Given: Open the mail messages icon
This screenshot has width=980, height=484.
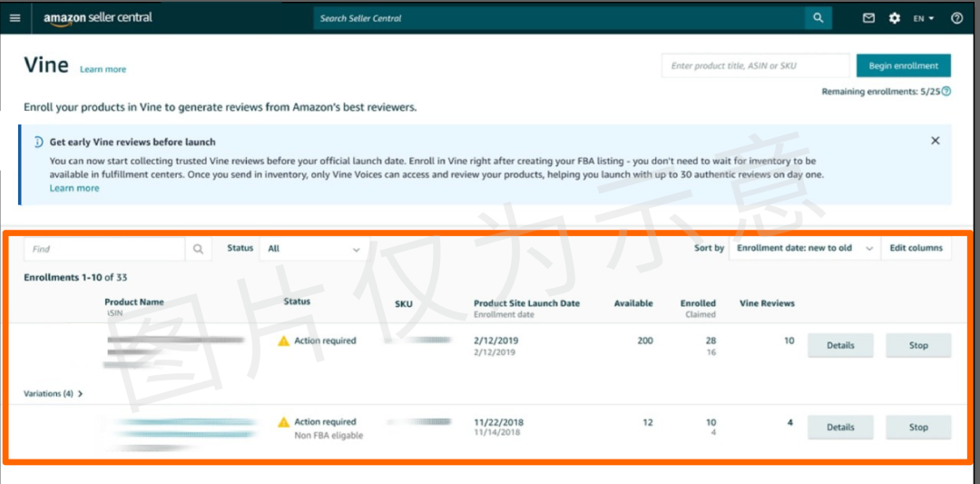Looking at the screenshot, I should 868,18.
